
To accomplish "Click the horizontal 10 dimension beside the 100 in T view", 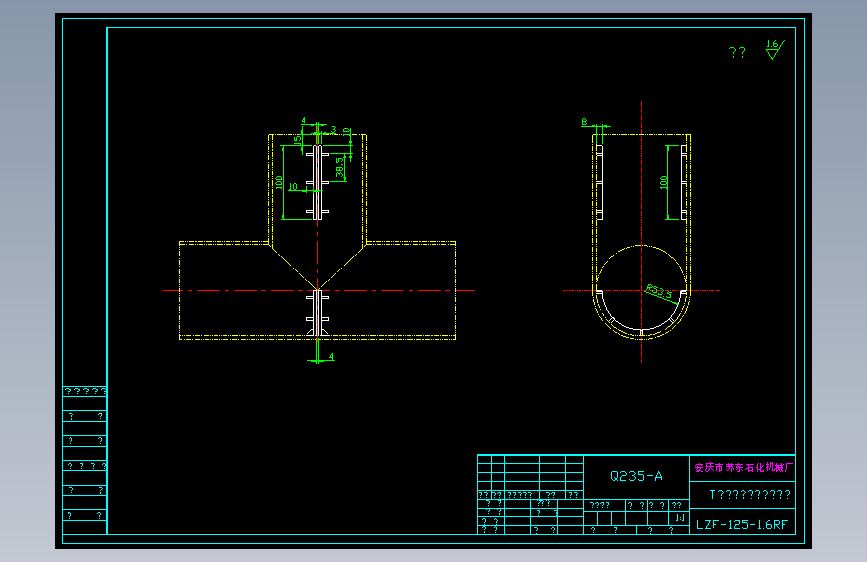I will click(293, 186).
